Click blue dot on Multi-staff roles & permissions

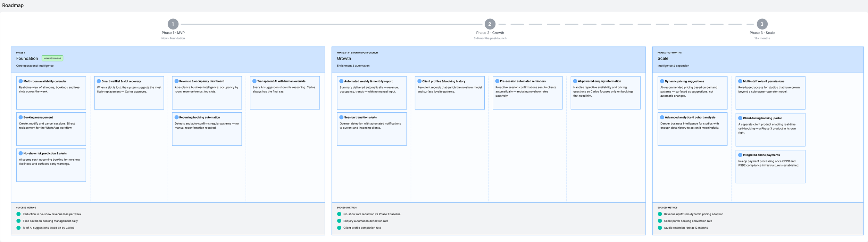740,81
